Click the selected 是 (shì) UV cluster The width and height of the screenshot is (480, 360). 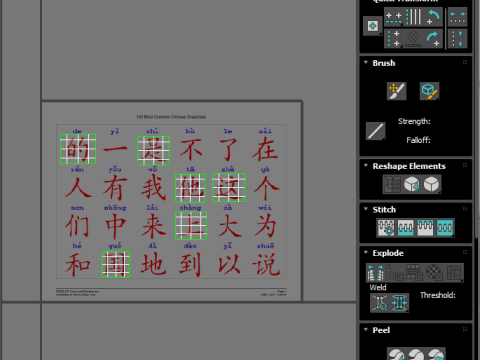pos(153,151)
